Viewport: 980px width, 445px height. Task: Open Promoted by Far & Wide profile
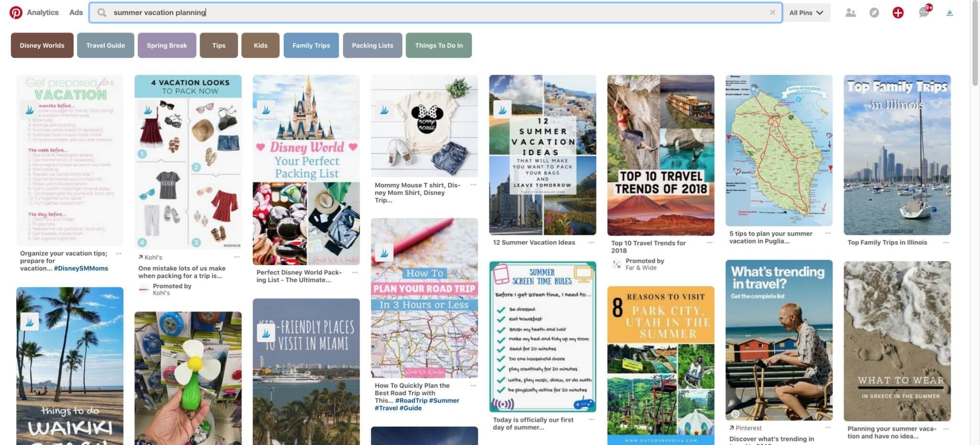tap(637, 264)
